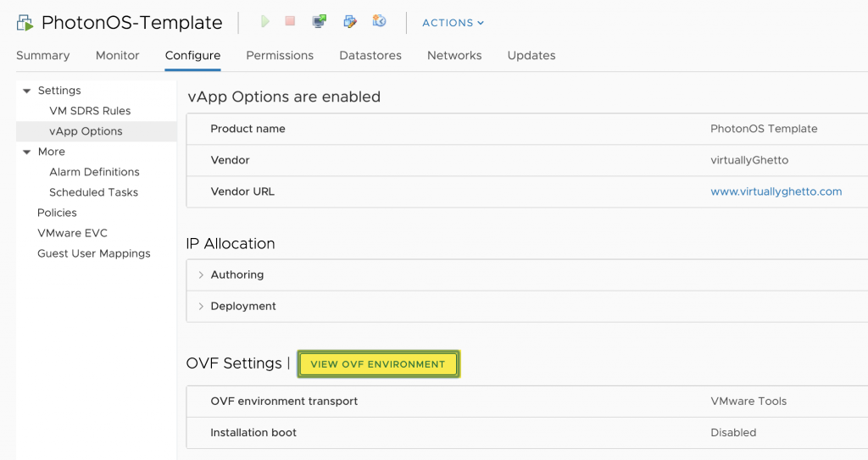Click the Power Off stop icon
Screen dimensions: 868x460
pos(290,22)
